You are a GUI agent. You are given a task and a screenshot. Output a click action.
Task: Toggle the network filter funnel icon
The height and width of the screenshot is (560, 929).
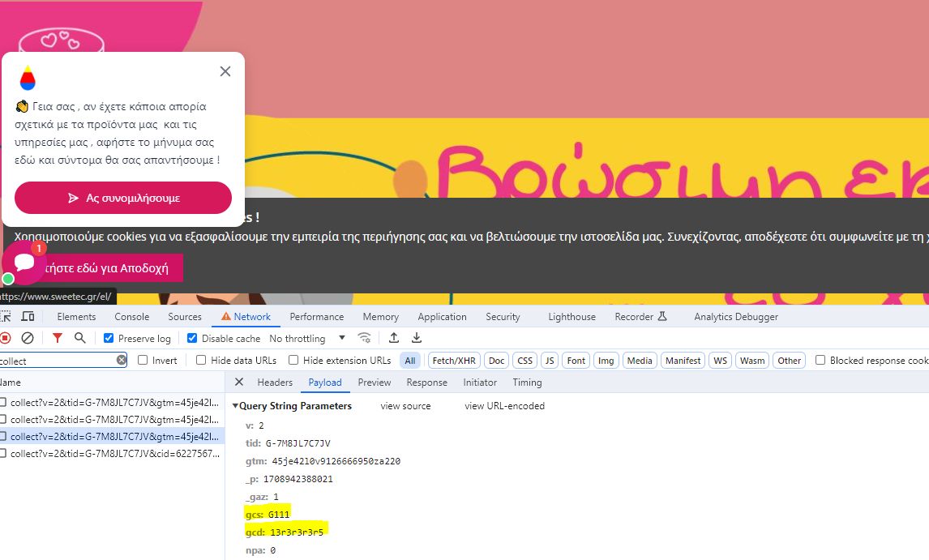[x=57, y=338]
